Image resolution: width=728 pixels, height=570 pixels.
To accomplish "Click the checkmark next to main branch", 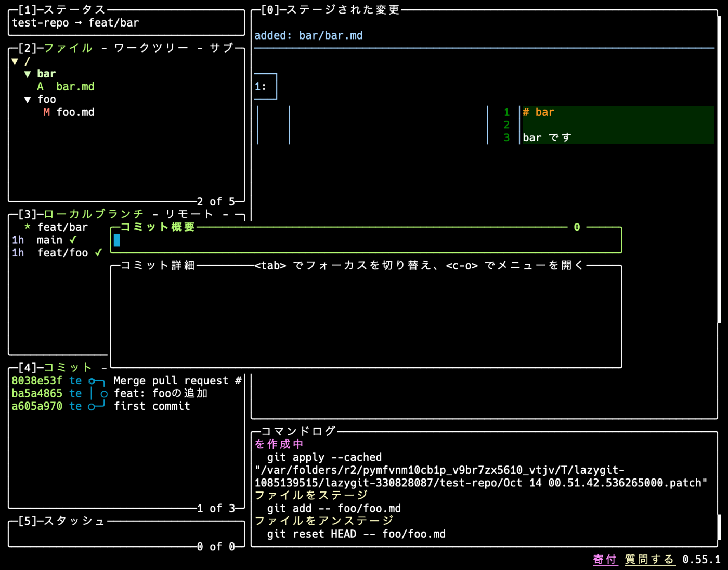I will 73,240.
